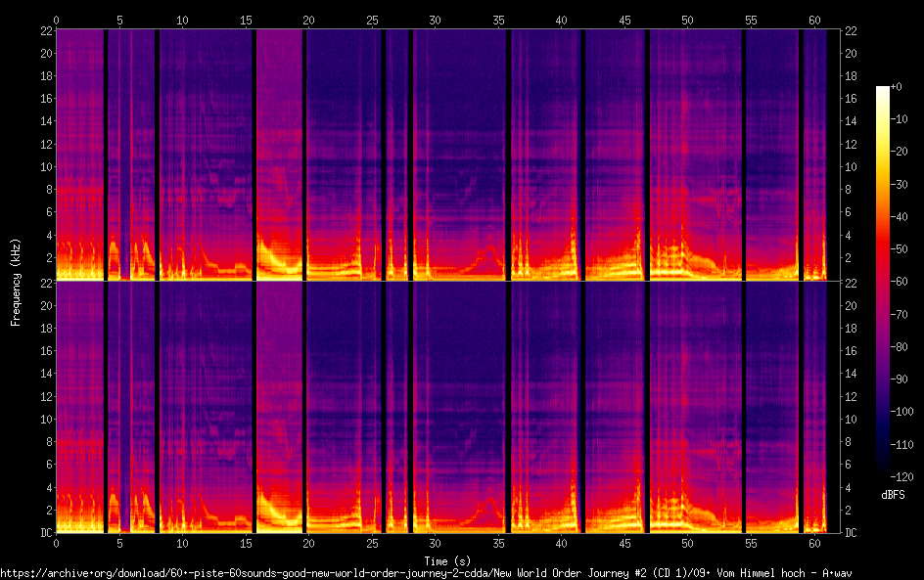The image size is (924, 580).
Task: Click the "Time (s)" axis label
Action: pyautogui.click(x=447, y=560)
